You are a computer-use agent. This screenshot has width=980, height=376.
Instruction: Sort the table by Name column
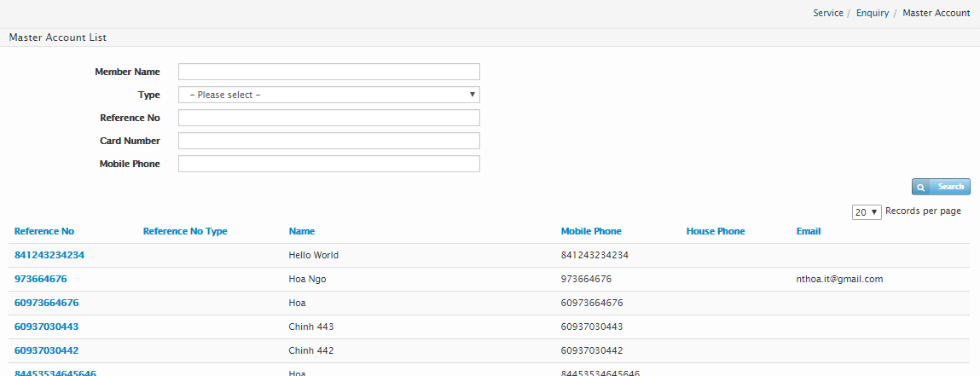[x=302, y=231]
